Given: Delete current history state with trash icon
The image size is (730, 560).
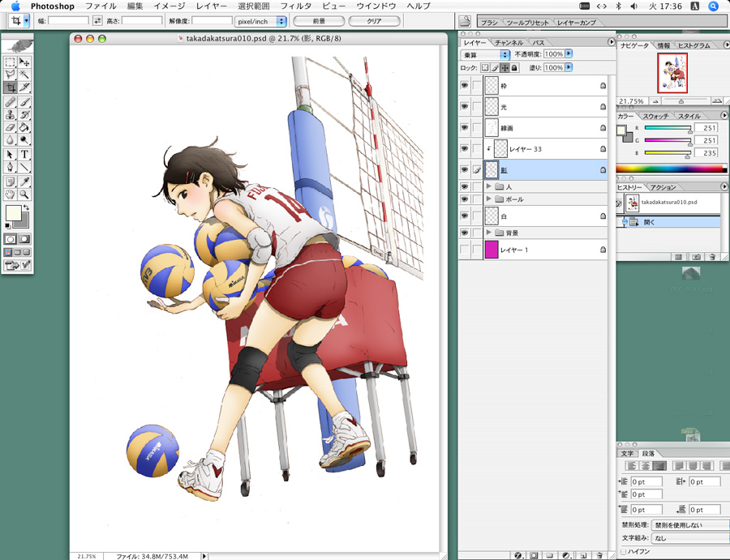Looking at the screenshot, I should pyautogui.click(x=712, y=257).
